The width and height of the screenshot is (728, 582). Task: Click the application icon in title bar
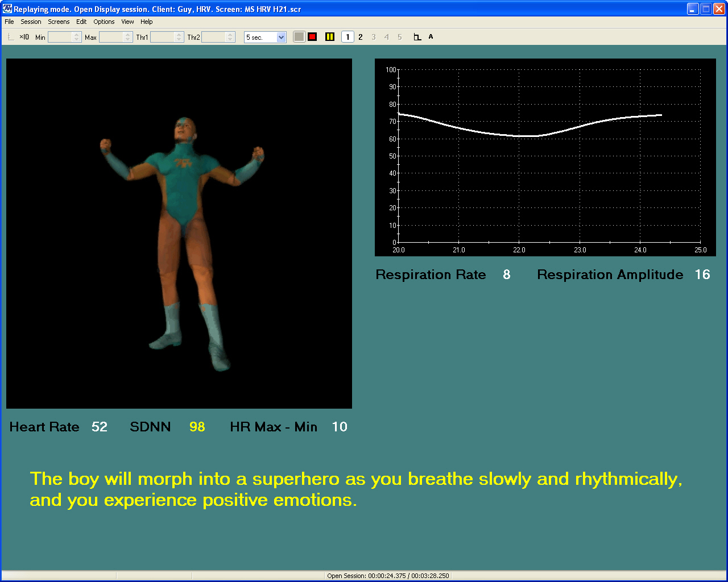point(7,9)
